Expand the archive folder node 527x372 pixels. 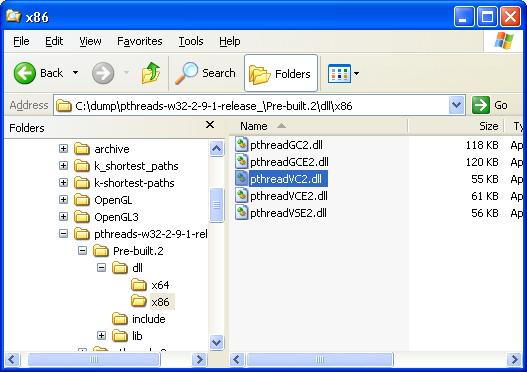(x=63, y=148)
